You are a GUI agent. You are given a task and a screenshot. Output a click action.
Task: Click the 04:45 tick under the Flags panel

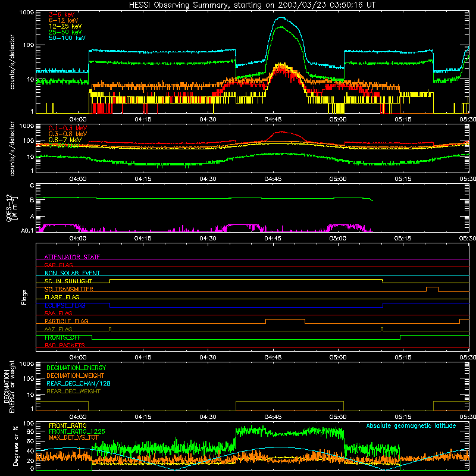(x=273, y=358)
